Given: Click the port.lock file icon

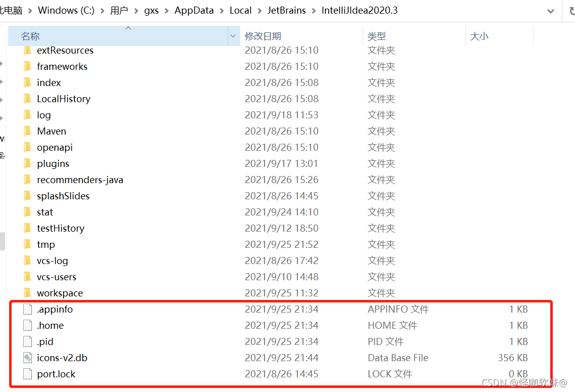Looking at the screenshot, I should coord(27,374).
